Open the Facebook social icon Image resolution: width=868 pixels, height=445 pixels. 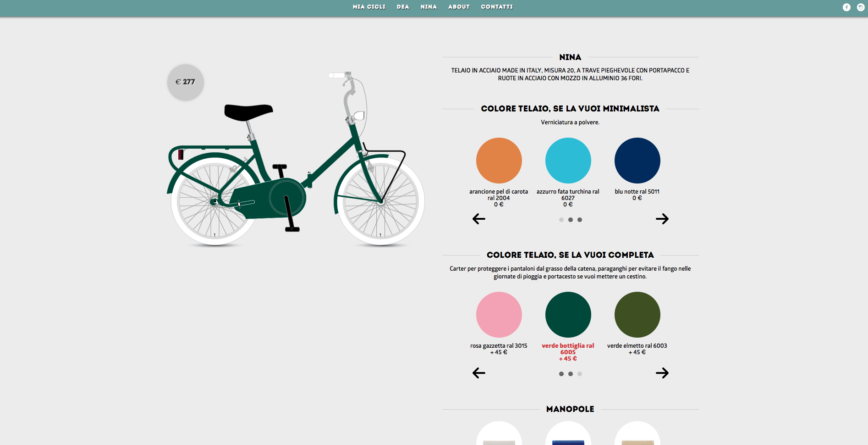846,7
